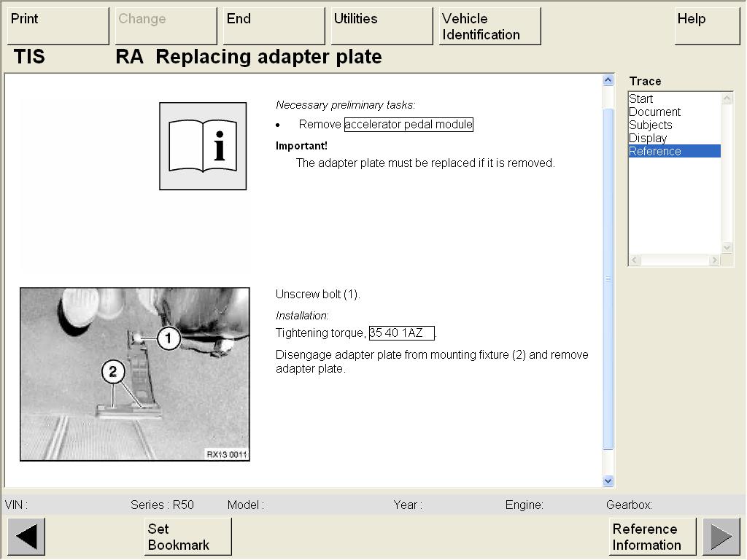Click the open book information icon
The height and width of the screenshot is (560, 747).
[203, 146]
